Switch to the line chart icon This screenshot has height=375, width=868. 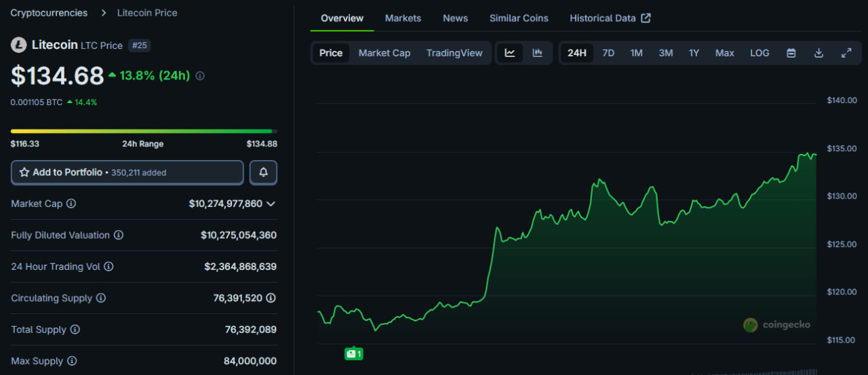[510, 53]
